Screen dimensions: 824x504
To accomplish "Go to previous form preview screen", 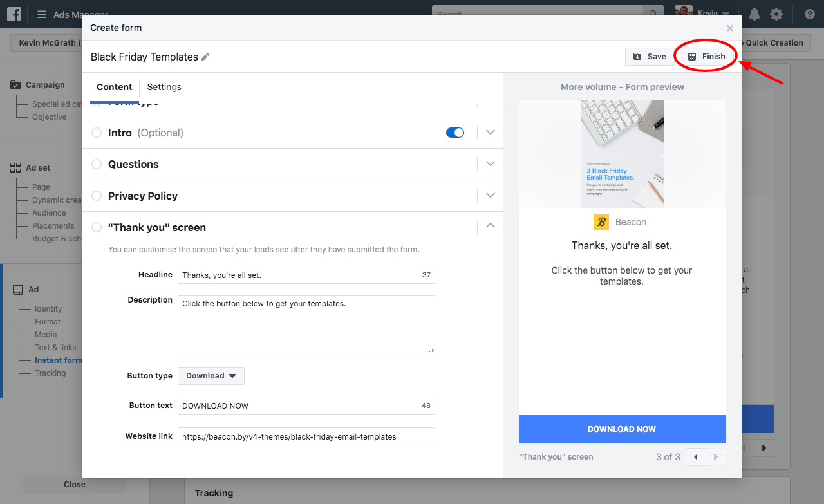I will point(696,457).
